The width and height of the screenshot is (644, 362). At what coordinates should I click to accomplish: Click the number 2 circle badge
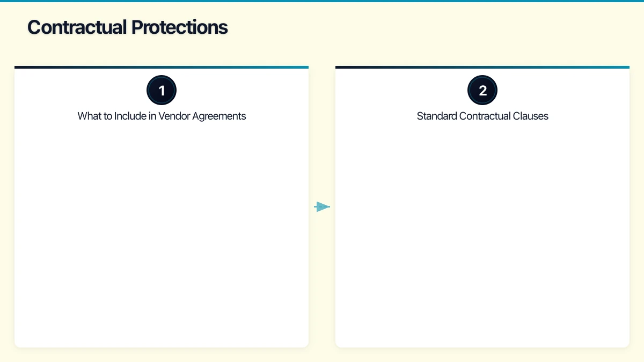482,90
